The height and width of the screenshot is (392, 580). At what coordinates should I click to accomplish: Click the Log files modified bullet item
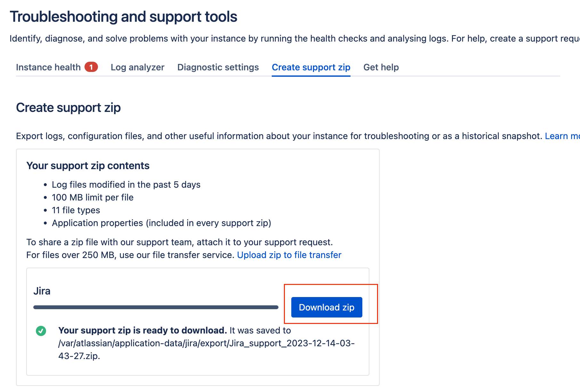point(126,184)
